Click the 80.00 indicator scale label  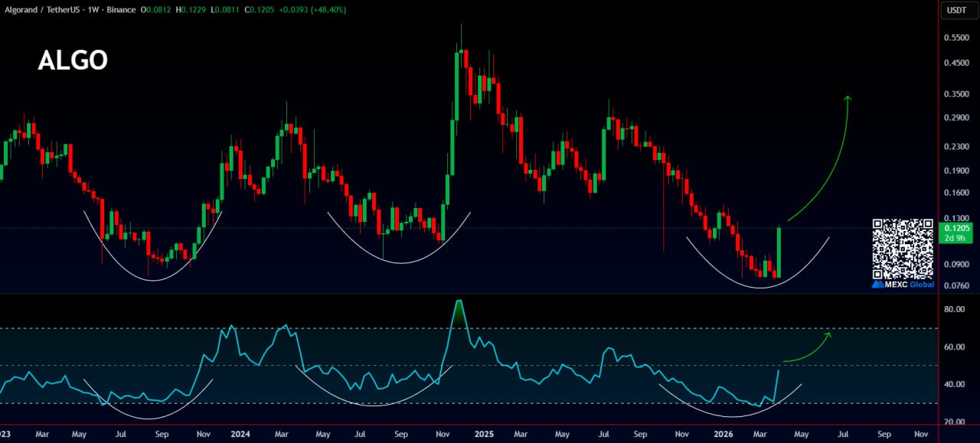[954, 309]
